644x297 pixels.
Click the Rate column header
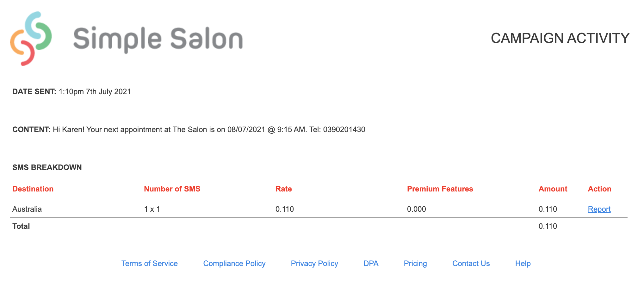point(283,189)
